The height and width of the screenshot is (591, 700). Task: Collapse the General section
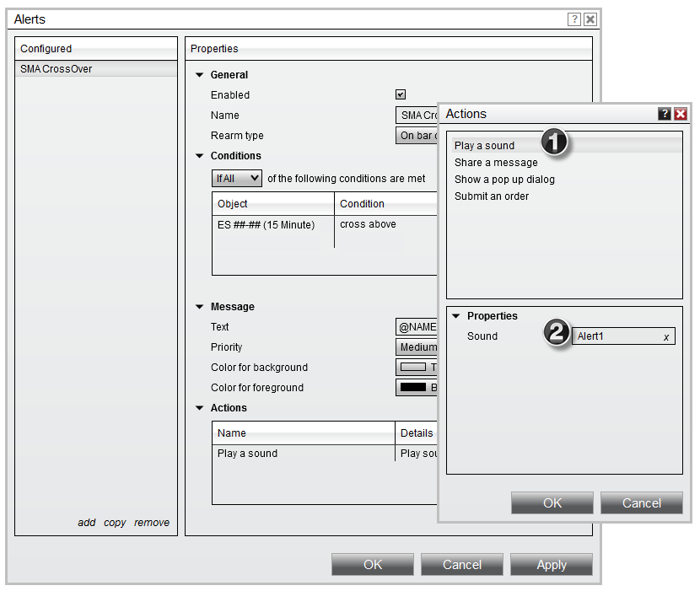200,75
